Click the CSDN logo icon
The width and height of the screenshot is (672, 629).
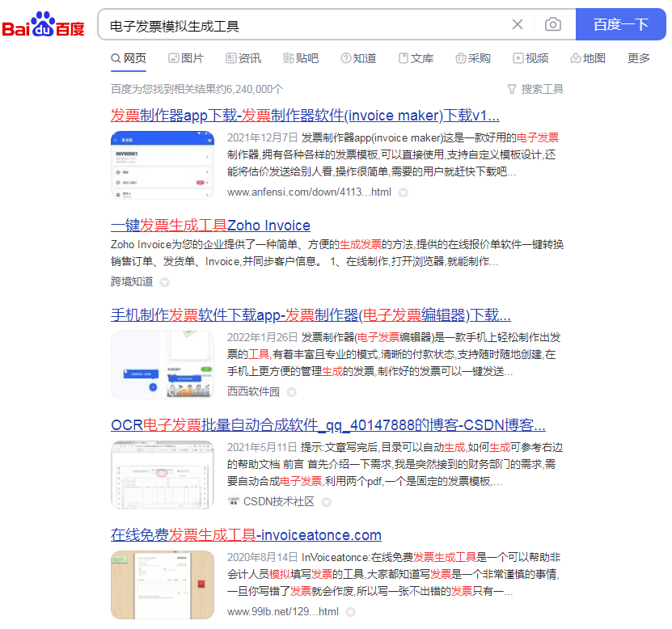coord(234,501)
